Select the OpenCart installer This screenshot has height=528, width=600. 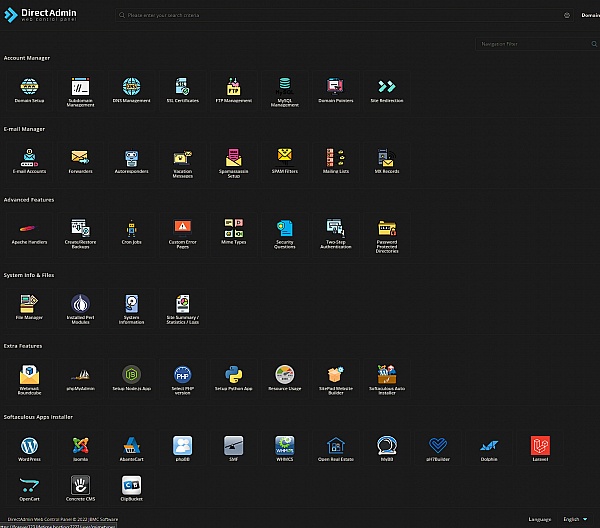tap(29, 487)
